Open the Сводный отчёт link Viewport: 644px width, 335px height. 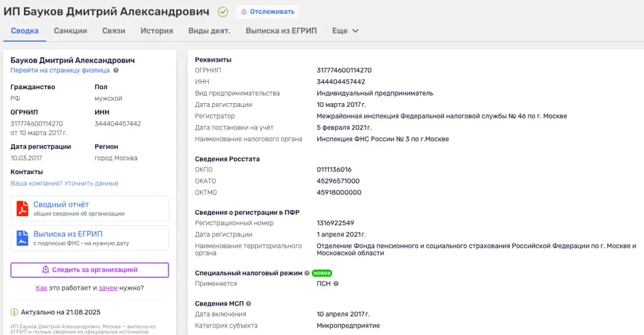(x=89, y=209)
